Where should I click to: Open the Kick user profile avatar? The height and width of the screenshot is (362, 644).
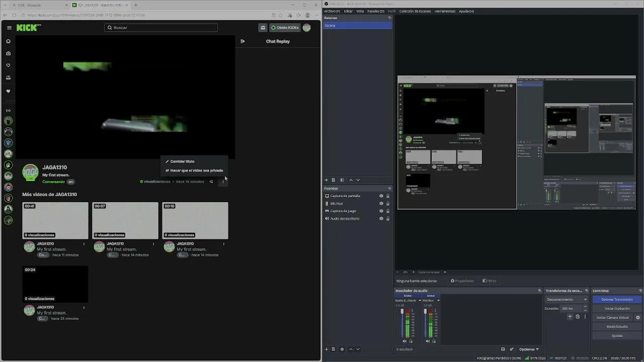(x=306, y=28)
